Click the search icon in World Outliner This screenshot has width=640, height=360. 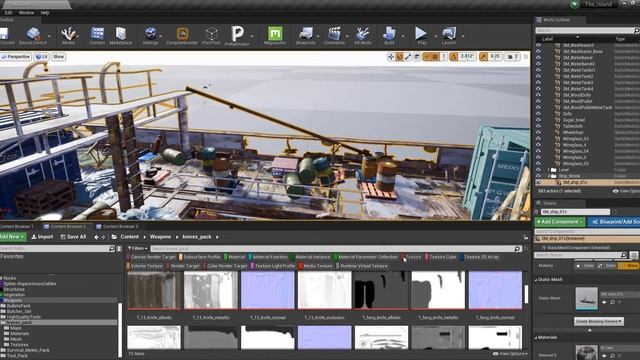(x=636, y=31)
